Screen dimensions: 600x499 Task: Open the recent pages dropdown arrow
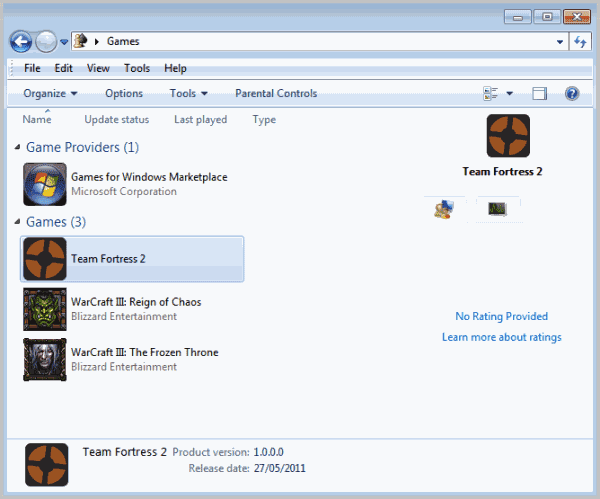[64, 42]
